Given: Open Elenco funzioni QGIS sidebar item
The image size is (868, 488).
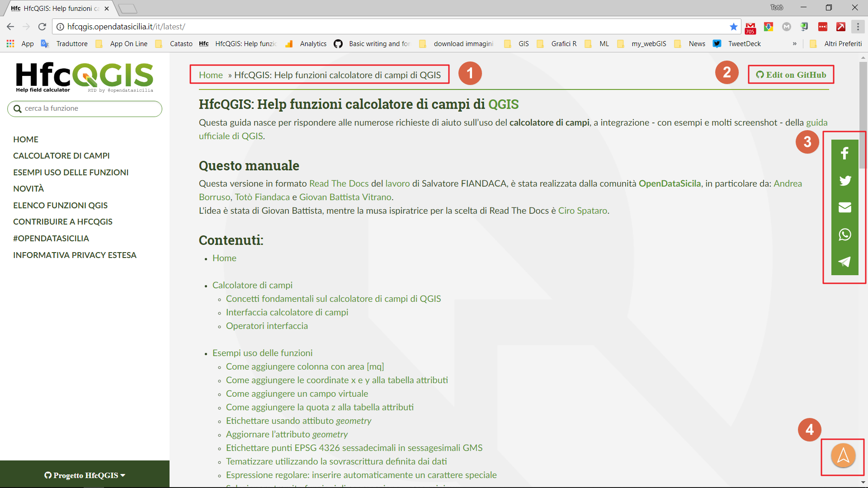Looking at the screenshot, I should [60, 206].
